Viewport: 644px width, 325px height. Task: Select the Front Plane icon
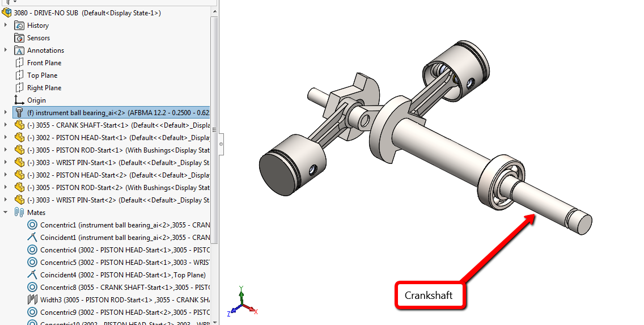19,63
